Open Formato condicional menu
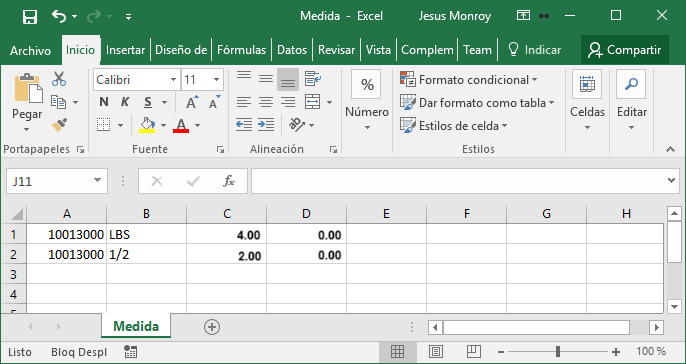Image resolution: width=686 pixels, height=364 pixels. [469, 80]
